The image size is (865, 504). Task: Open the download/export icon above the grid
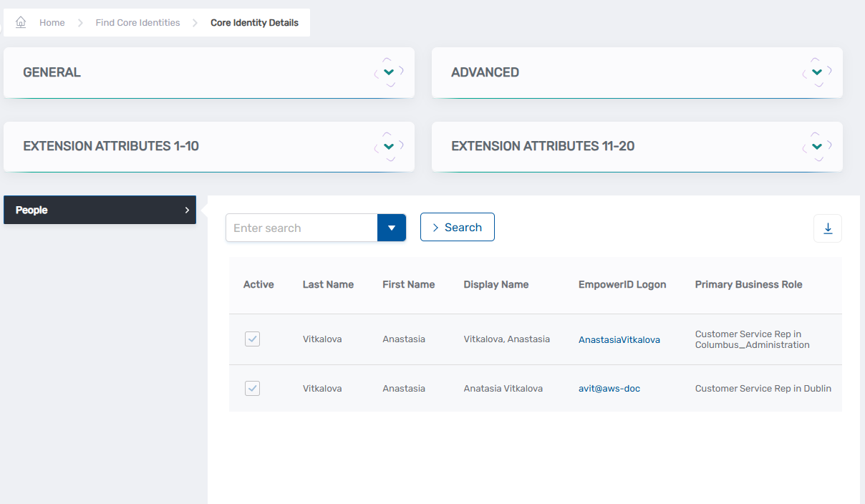tap(827, 228)
